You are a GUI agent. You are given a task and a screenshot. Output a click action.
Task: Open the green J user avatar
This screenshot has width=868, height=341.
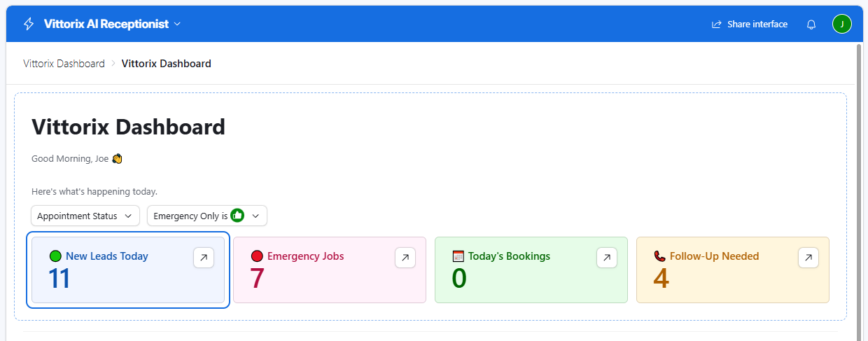(x=841, y=24)
